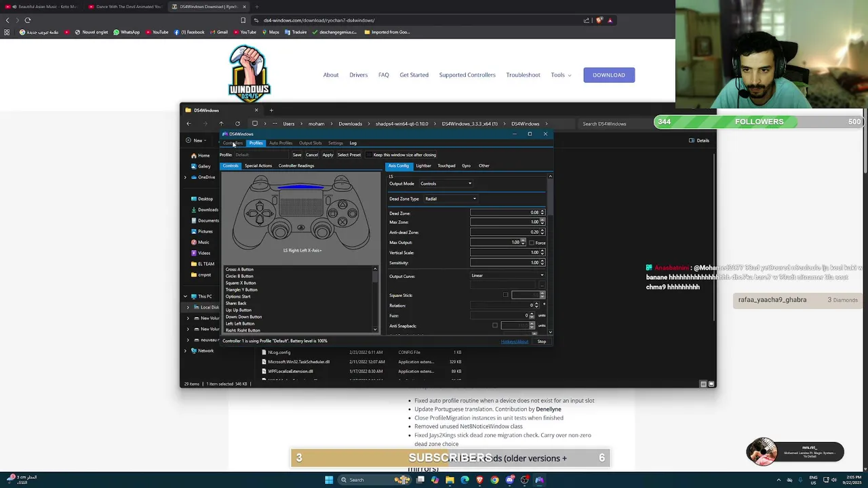
Task: Select the Lightbar config tab
Action: 423,165
